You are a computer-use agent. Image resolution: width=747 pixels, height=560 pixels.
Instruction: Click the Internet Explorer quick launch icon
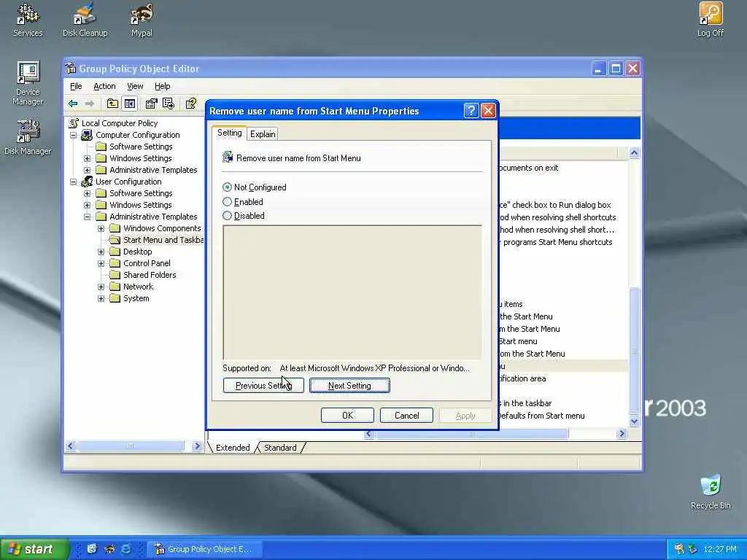125,549
